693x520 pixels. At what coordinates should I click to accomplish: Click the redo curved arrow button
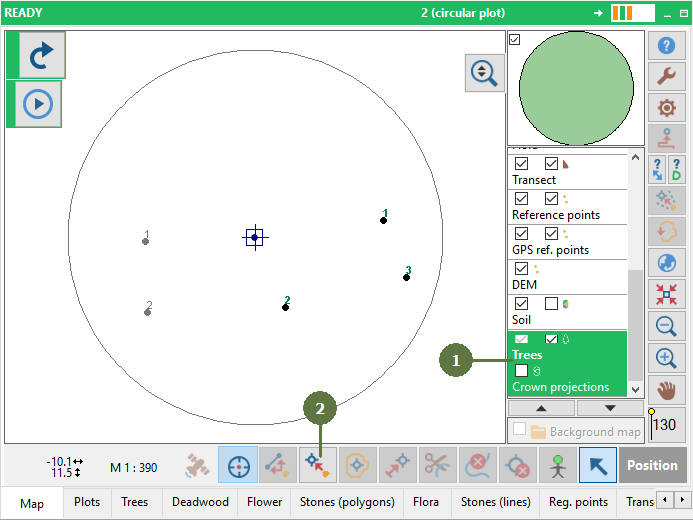42,55
